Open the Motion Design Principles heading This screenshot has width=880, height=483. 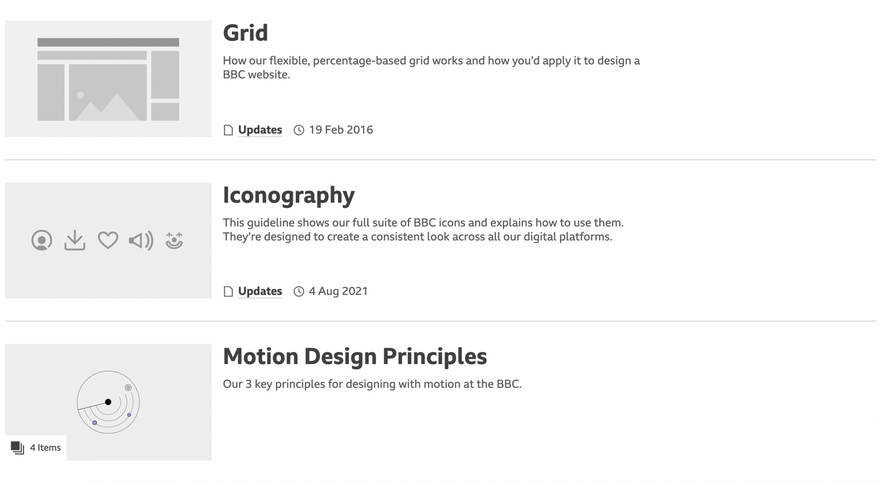tap(355, 357)
